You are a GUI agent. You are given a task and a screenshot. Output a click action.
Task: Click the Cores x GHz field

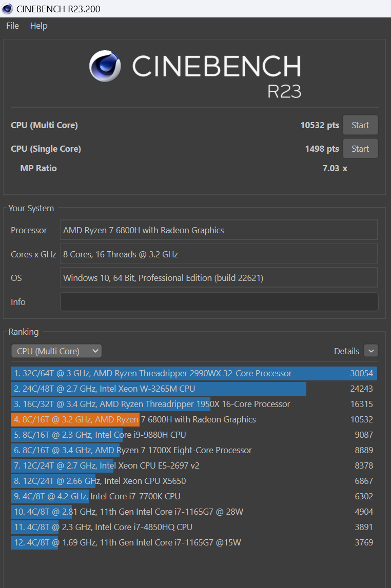219,254
